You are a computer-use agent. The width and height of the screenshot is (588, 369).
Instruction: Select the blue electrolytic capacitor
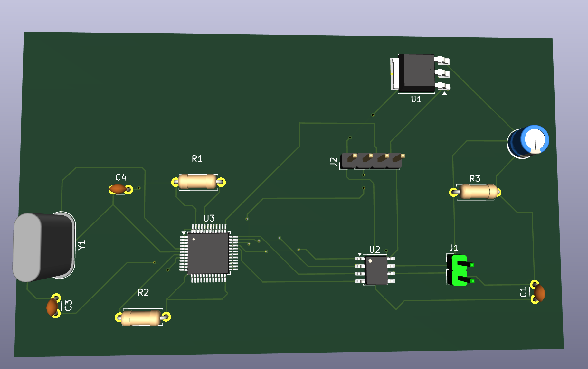[x=528, y=142]
